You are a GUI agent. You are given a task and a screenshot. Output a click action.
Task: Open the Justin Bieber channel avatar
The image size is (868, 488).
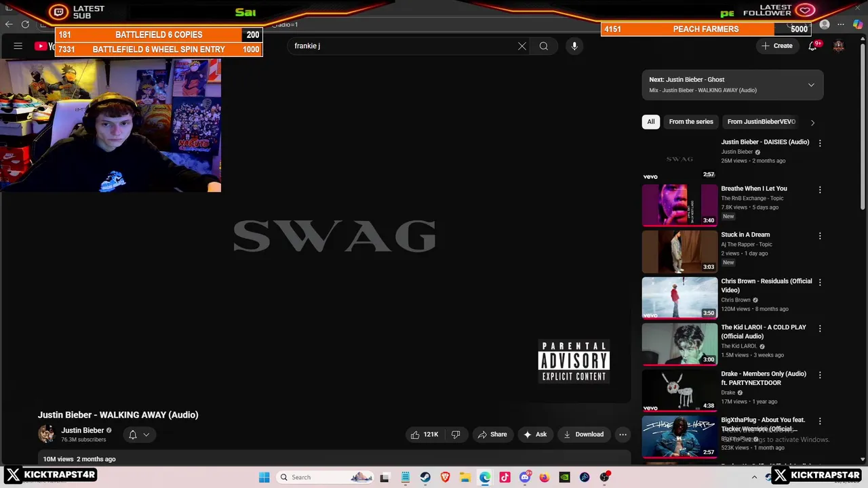46,434
